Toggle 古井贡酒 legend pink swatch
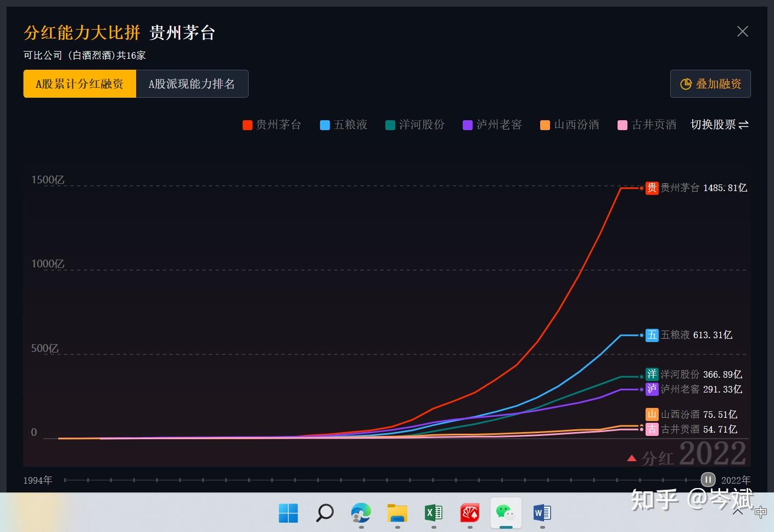 [622, 125]
